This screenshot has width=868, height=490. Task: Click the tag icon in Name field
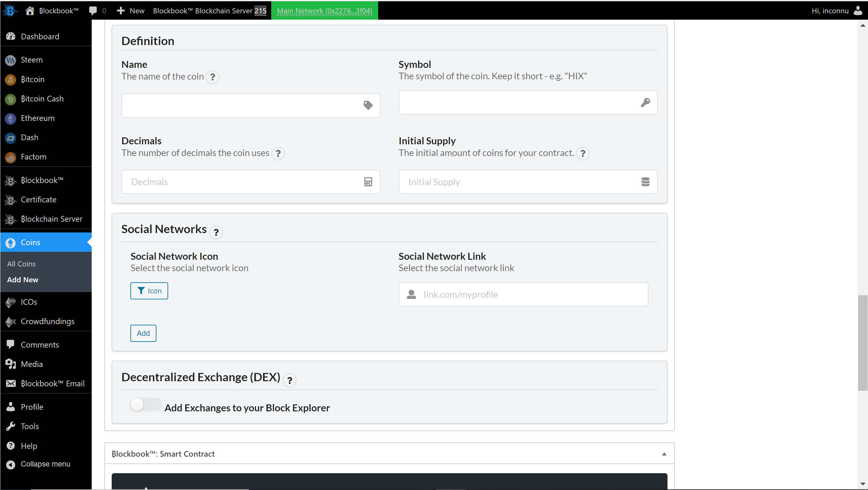click(368, 105)
